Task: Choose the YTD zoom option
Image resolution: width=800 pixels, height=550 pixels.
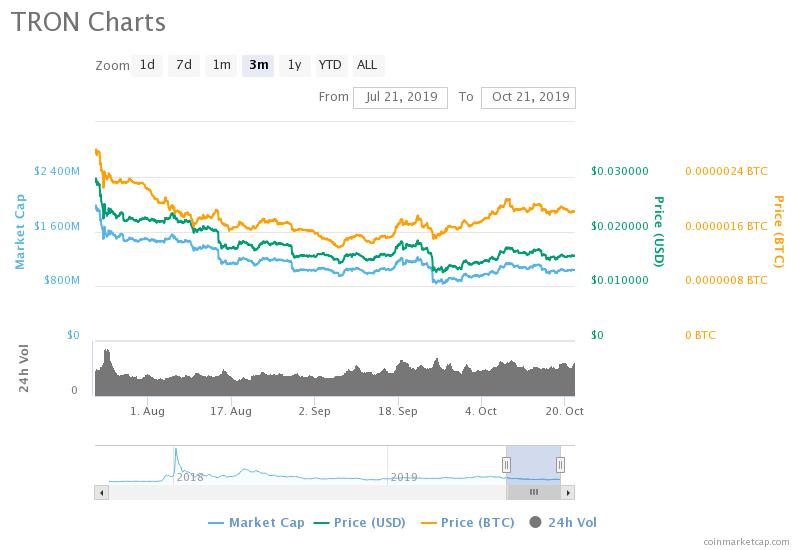Action: (x=330, y=65)
